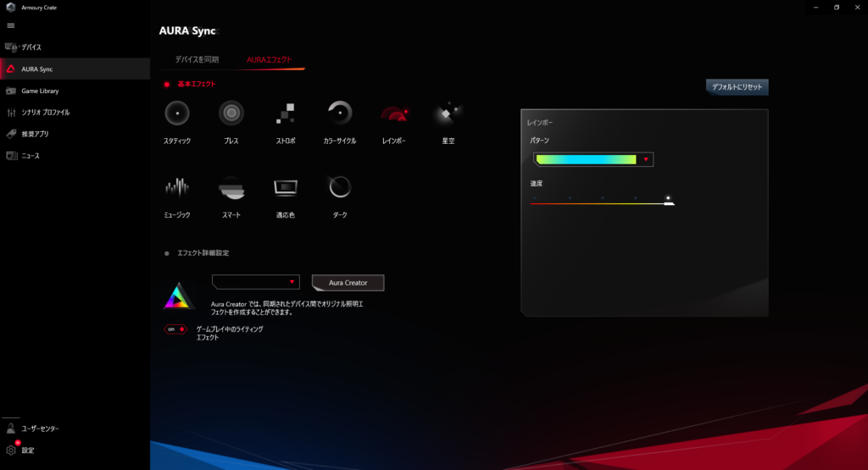Screen dimensions: 868x470
Task: Switch to AURAエフェクト tab
Action: click(269, 59)
